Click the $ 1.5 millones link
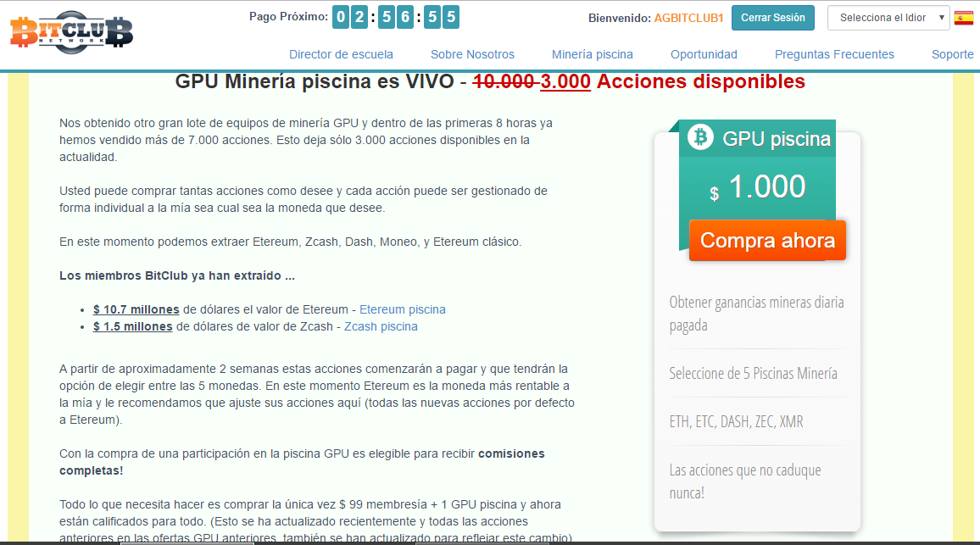 coord(132,326)
